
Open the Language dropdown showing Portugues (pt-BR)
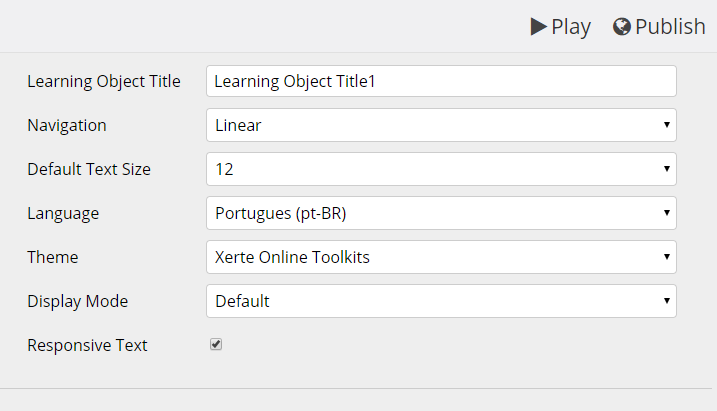[441, 213]
